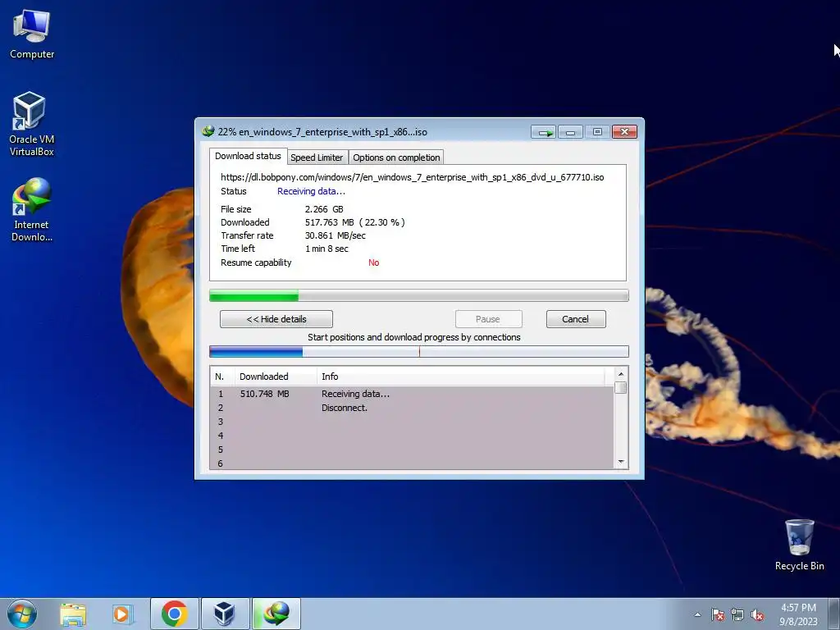This screenshot has height=630, width=840.
Task: Click the network status tray icon
Action: click(737, 614)
